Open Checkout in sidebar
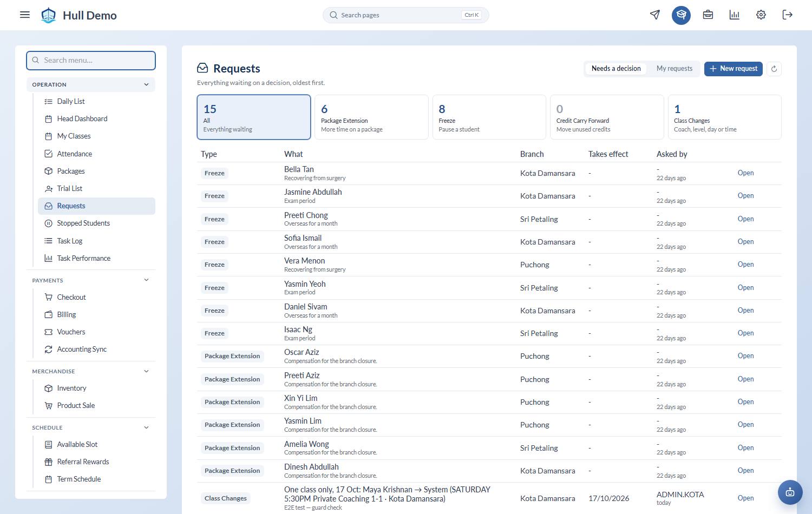Screen dimensions: 812x514 coord(96,297)
